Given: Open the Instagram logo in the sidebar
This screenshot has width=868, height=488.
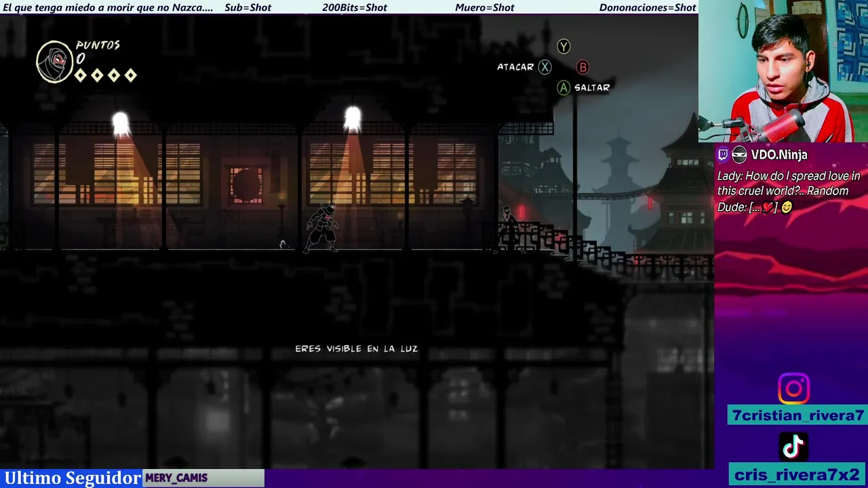Looking at the screenshot, I should click(793, 389).
